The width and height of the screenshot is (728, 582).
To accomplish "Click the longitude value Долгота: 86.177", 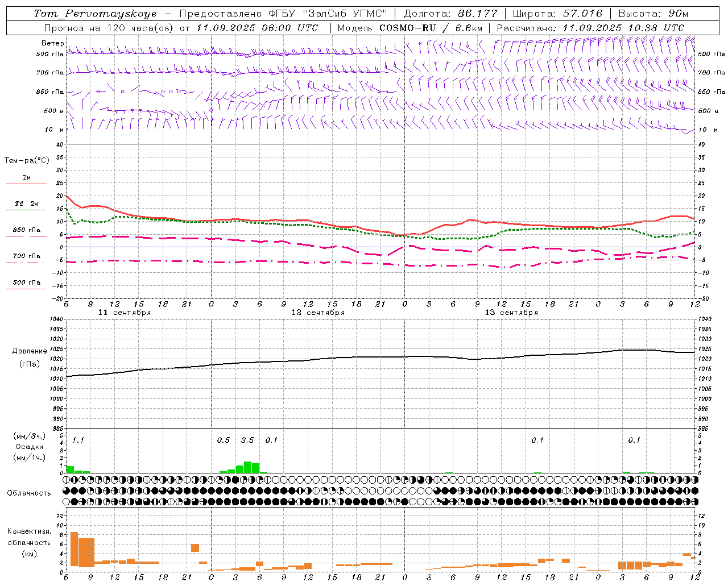I will click(x=450, y=14).
